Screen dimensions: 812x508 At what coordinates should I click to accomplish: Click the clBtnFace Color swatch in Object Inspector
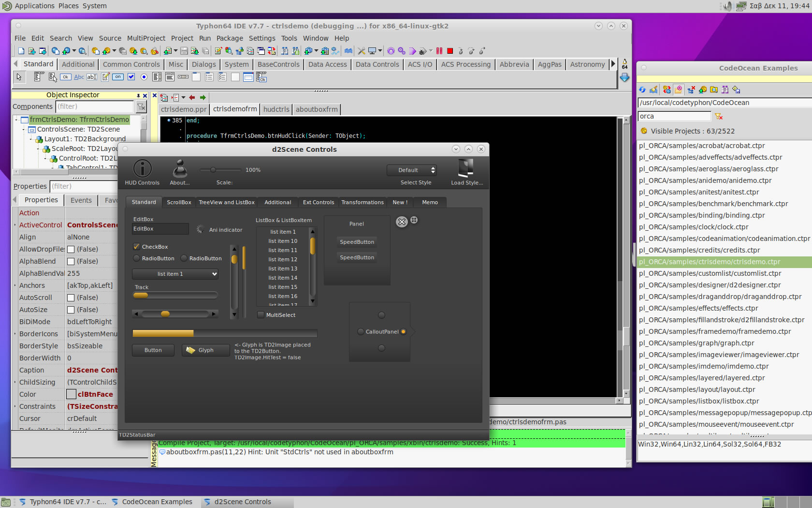click(x=71, y=394)
